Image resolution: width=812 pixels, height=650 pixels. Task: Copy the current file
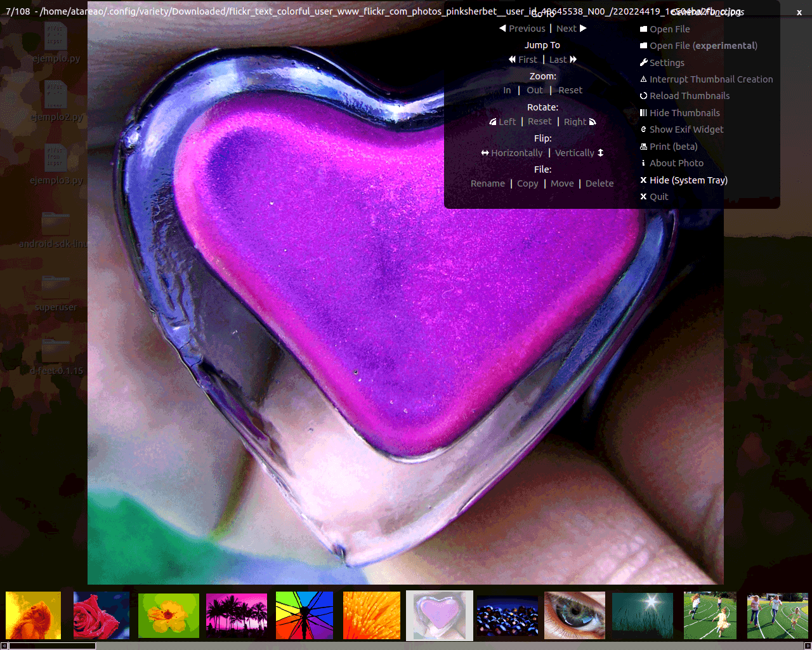(x=528, y=183)
